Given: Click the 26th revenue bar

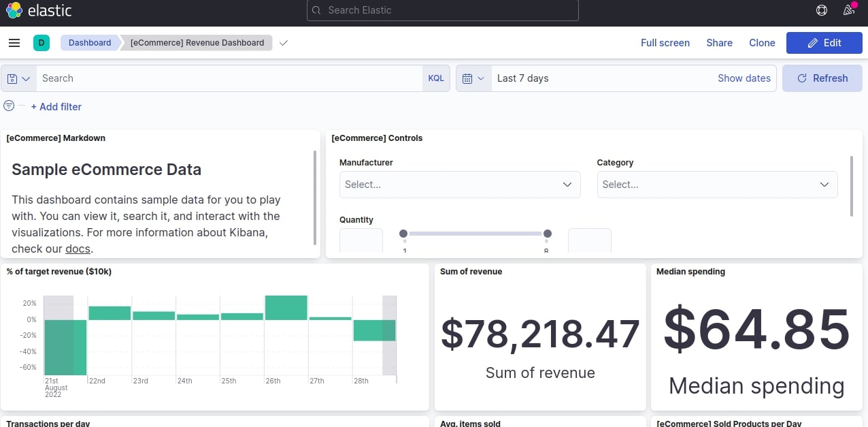Looking at the screenshot, I should tap(286, 307).
